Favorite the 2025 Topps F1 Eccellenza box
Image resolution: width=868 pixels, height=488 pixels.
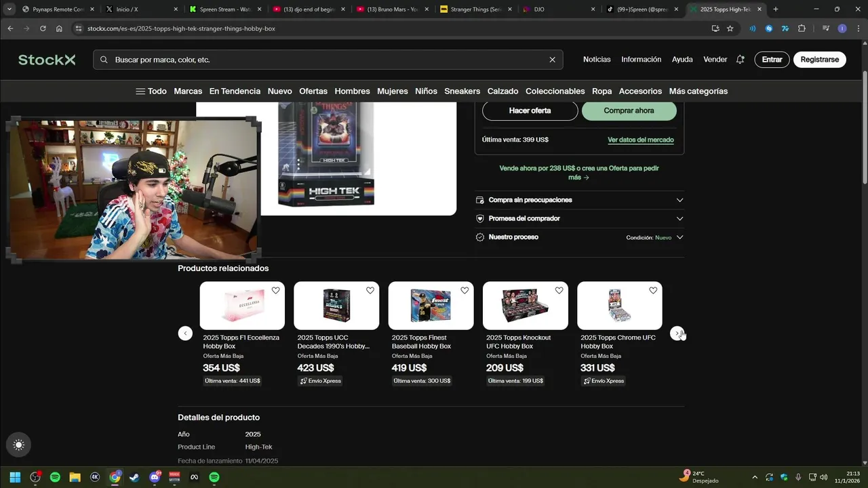click(x=275, y=290)
